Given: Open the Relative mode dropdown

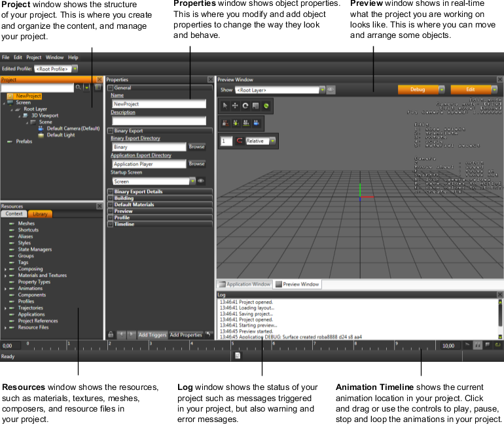Looking at the screenshot, I should click(272, 141).
